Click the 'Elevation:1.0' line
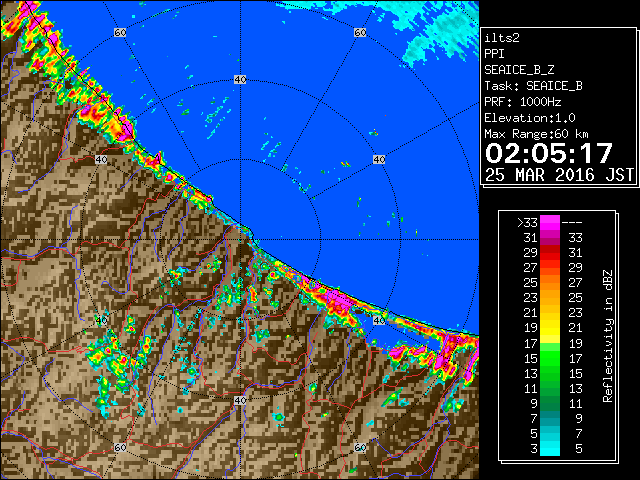Screen dimensions: 640x480 pos(530,118)
